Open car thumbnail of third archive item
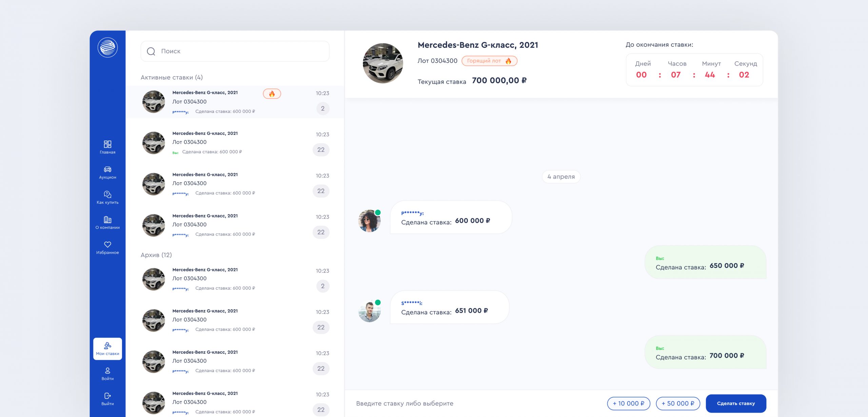The height and width of the screenshot is (417, 868). click(154, 361)
